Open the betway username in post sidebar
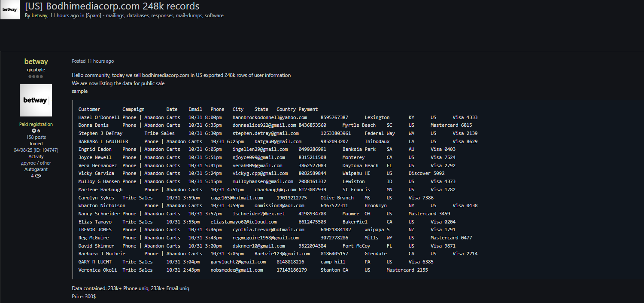 pos(36,61)
